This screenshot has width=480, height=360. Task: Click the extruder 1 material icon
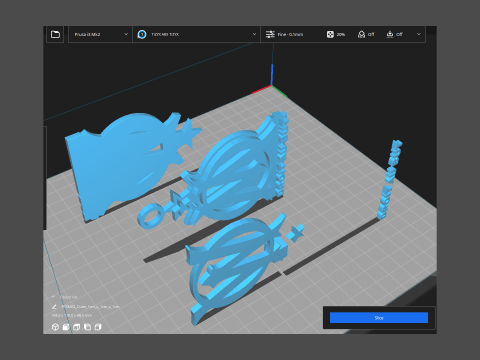[x=142, y=34]
